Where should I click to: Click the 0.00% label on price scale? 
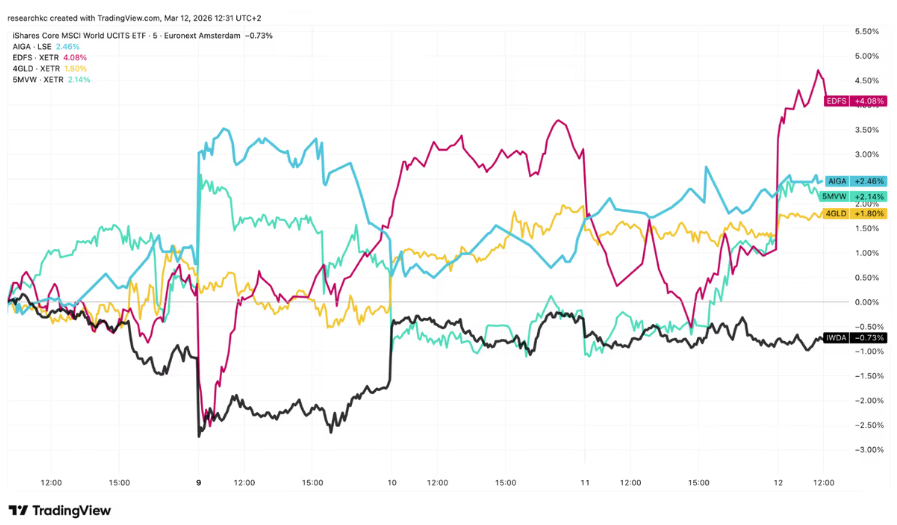coord(867,302)
